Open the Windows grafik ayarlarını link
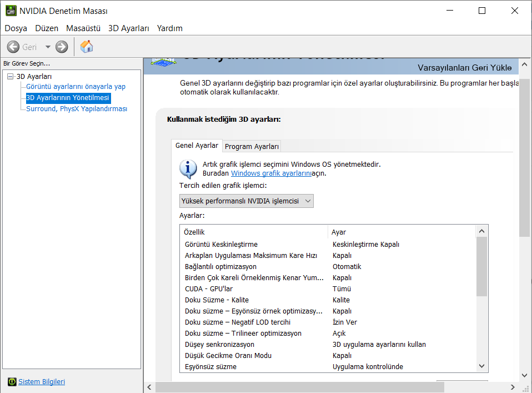 point(271,173)
